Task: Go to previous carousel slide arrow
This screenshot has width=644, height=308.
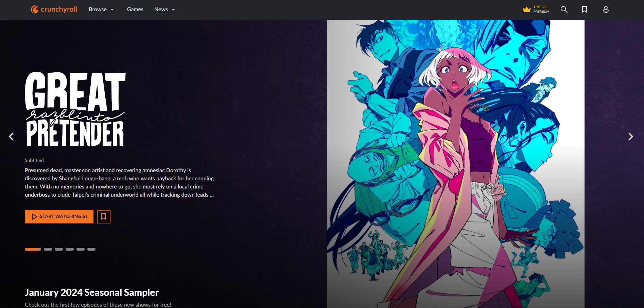Action: coord(11,137)
